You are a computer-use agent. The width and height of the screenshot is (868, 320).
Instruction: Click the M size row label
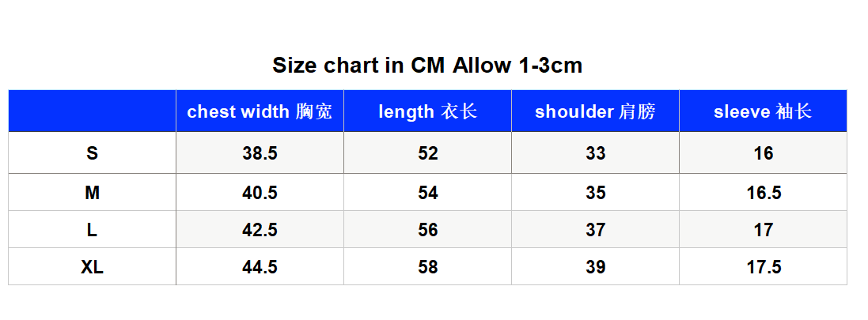92,192
